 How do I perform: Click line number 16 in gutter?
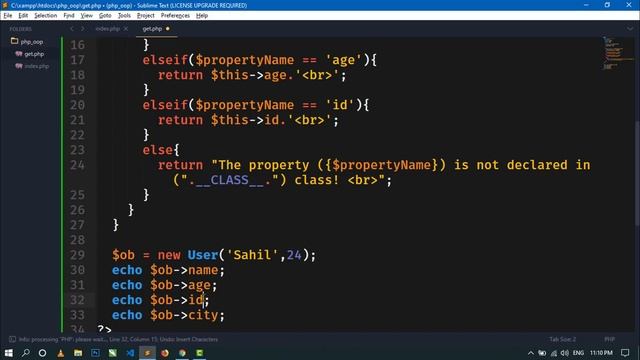pos(78,45)
